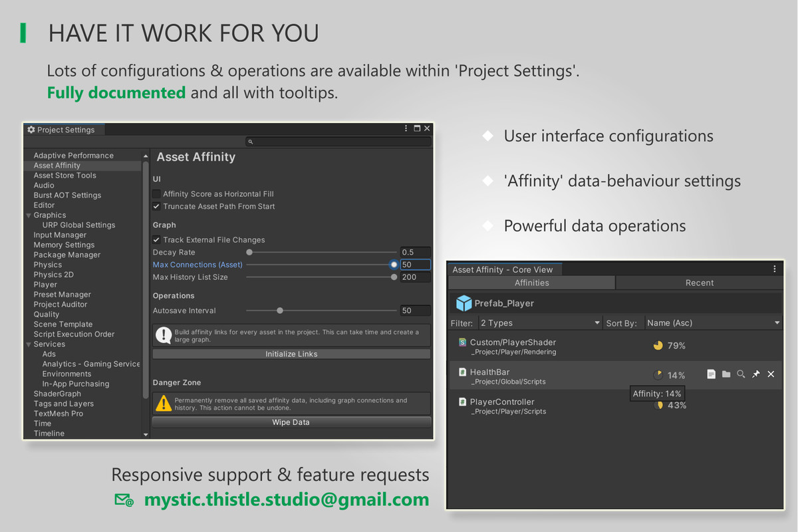
Task: Click the email envelope icon
Action: (x=124, y=500)
